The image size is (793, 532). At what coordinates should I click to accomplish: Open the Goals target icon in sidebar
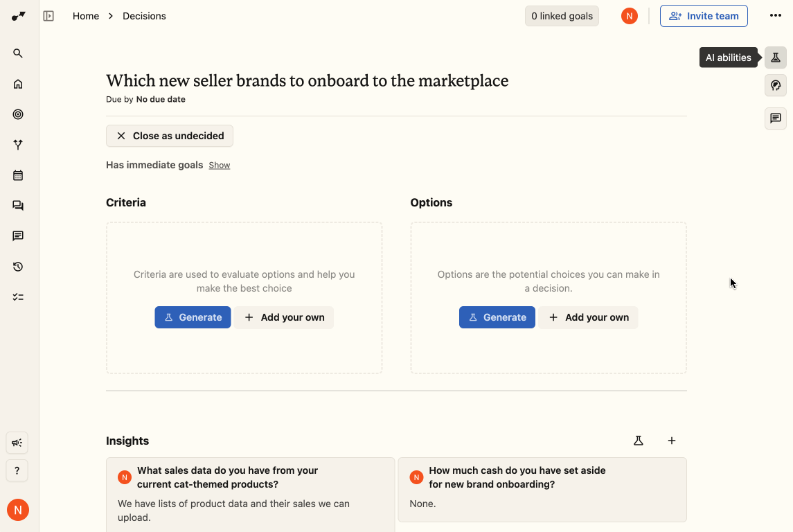click(x=18, y=114)
